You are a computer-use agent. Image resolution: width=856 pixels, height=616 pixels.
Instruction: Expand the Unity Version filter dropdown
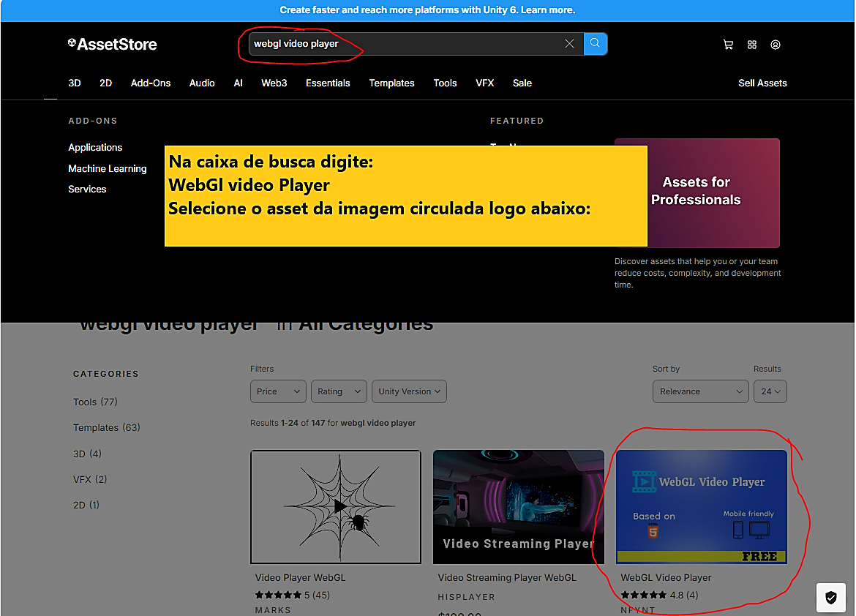[409, 391]
